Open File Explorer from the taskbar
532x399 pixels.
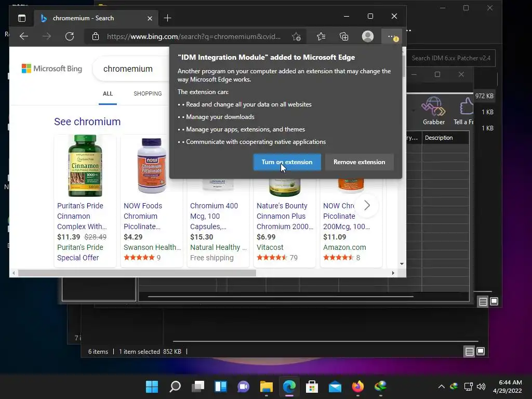point(267,387)
